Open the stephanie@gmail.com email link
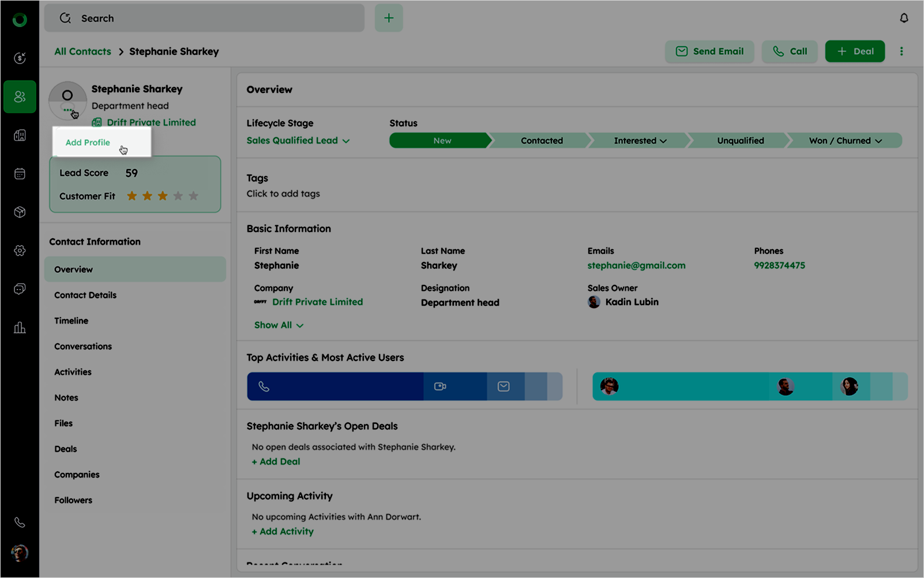The height and width of the screenshot is (578, 924). coord(636,265)
